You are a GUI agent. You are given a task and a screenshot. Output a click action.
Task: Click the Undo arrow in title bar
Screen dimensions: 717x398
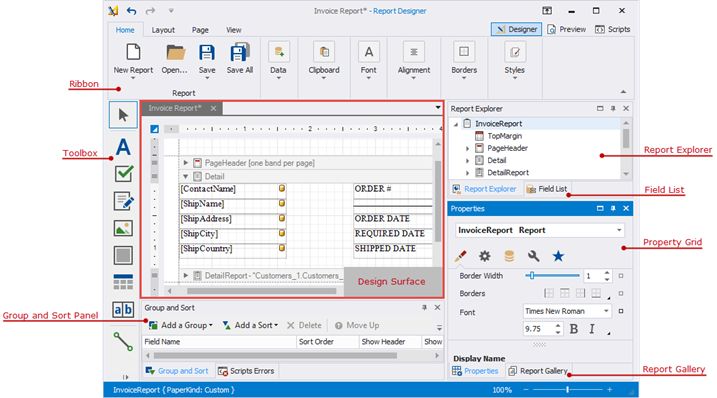click(132, 11)
